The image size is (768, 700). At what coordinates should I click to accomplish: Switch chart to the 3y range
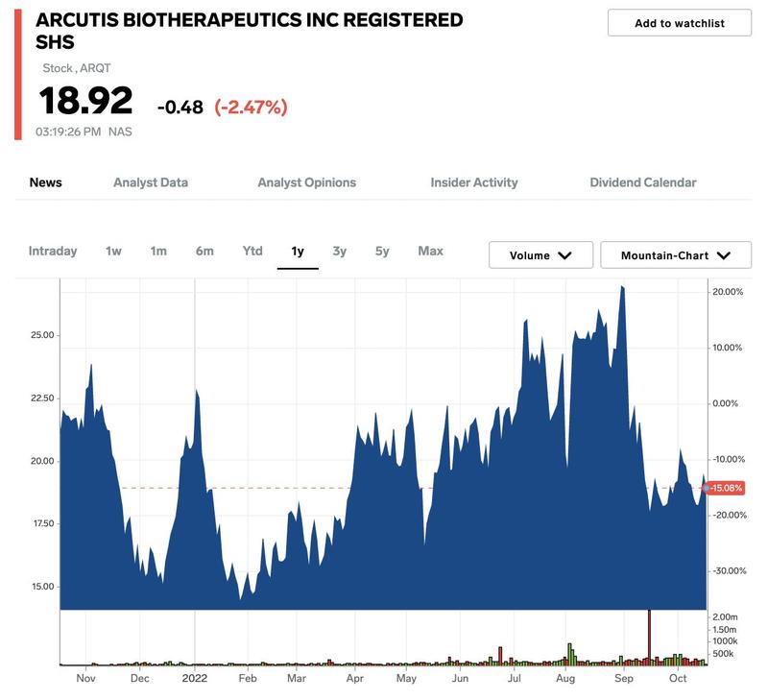pos(340,252)
